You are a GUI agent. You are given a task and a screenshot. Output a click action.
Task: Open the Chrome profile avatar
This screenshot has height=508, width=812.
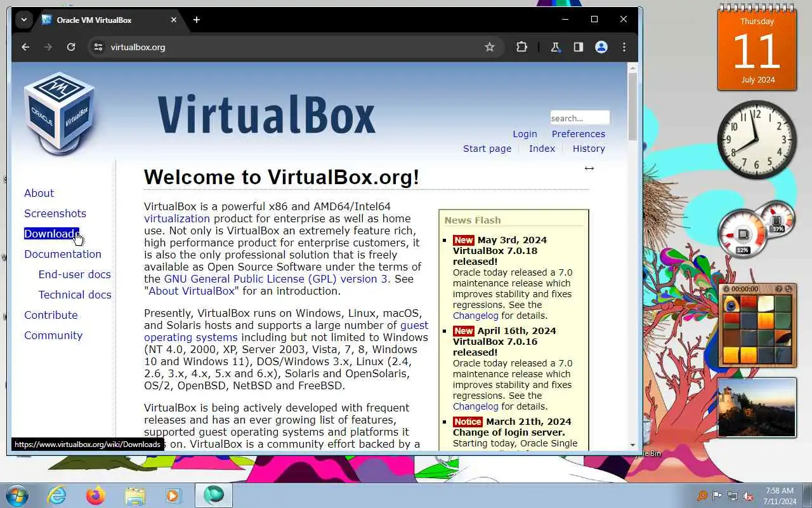(x=601, y=47)
